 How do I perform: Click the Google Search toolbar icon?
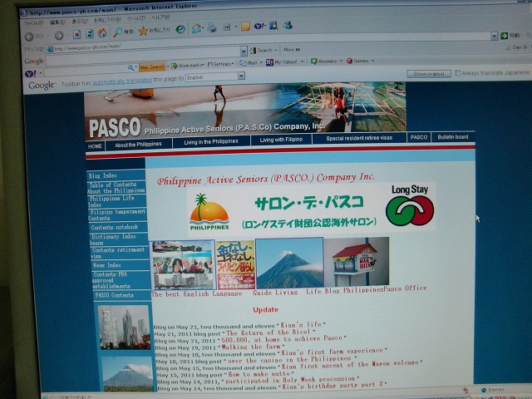(261, 50)
